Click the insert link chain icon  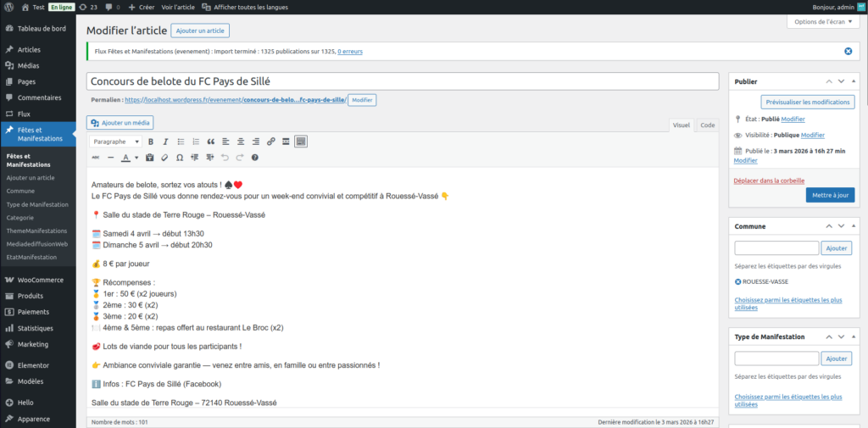point(271,142)
